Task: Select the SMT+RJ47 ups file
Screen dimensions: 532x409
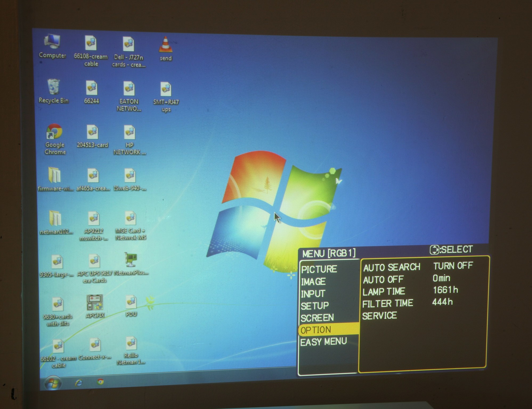Action: (x=166, y=97)
